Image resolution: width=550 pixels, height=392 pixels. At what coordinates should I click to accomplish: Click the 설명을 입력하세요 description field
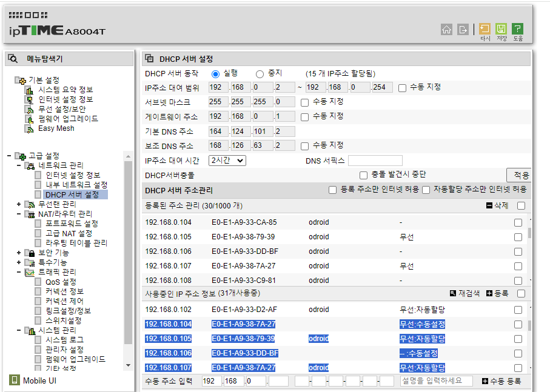(x=437, y=380)
